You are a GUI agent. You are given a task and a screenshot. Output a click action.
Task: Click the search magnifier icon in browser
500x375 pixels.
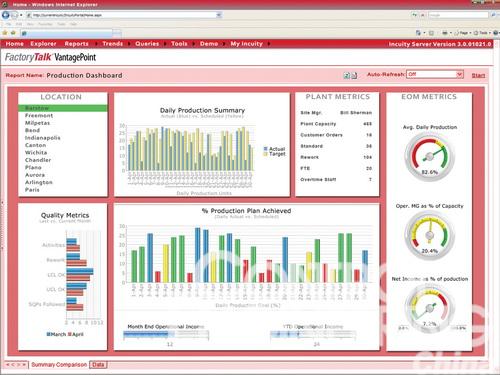click(493, 15)
